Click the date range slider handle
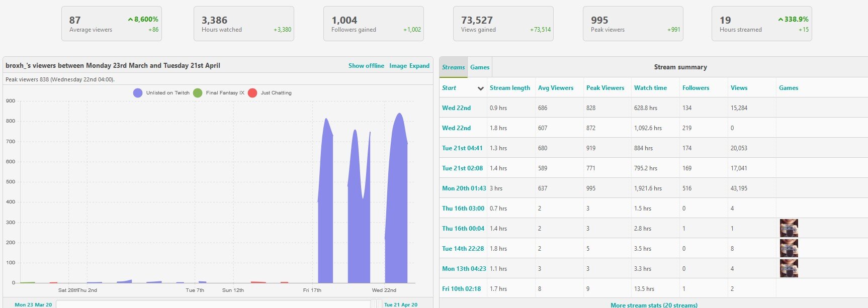The height and width of the screenshot is (308, 868). [x=376, y=303]
